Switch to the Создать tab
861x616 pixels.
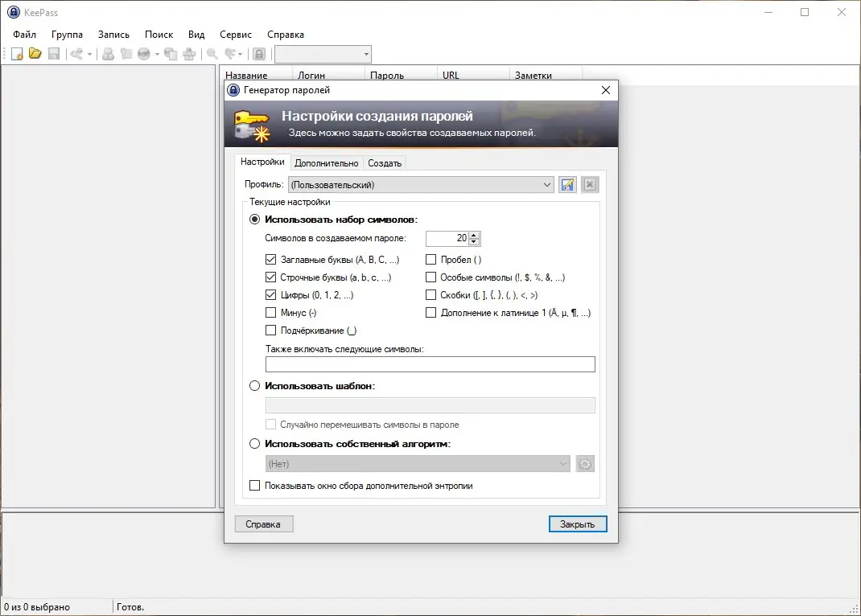click(385, 163)
